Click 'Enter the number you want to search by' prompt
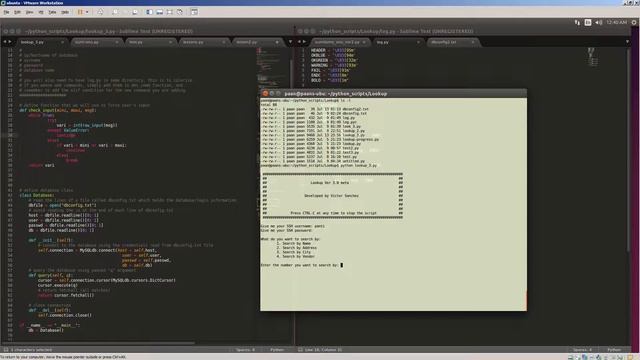The height and width of the screenshot is (360, 640). click(x=300, y=265)
